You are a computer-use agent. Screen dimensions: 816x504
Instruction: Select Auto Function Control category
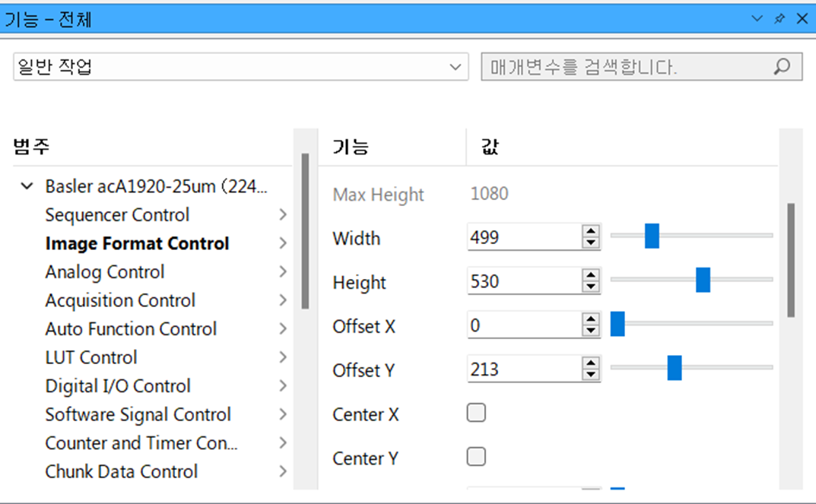pos(131,329)
